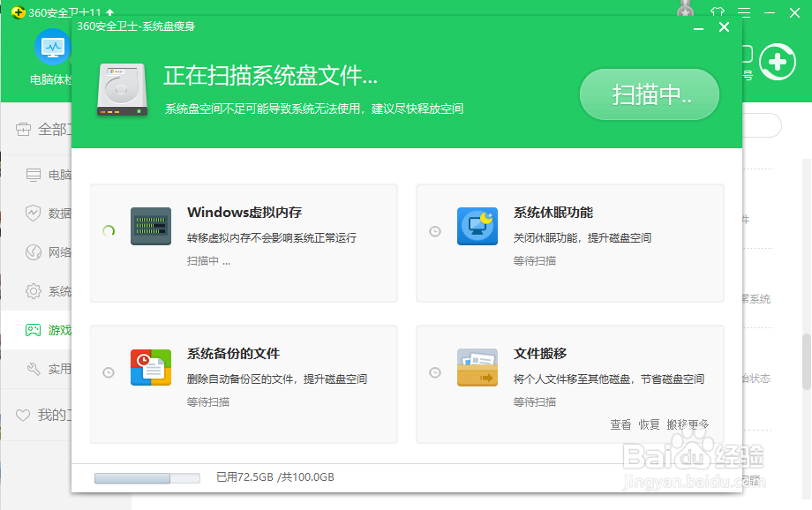Click the 搬移更多 link
812x510 pixels.
coord(688,424)
